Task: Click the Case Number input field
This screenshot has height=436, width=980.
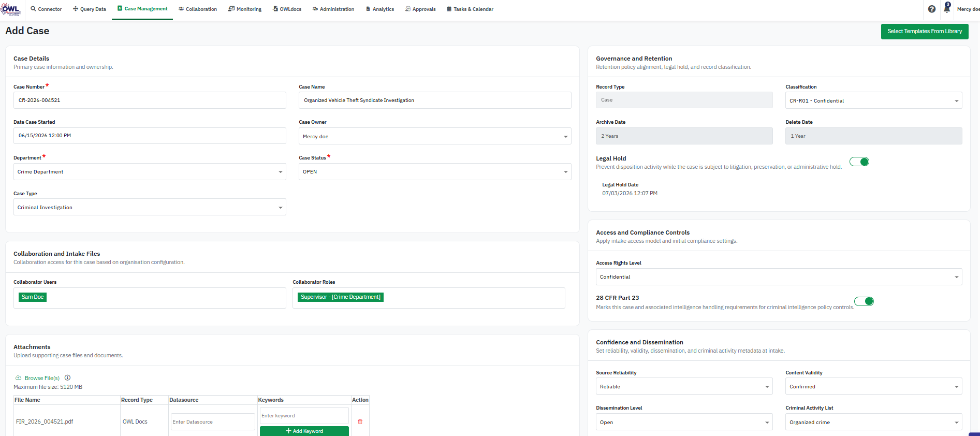Action: (x=150, y=100)
